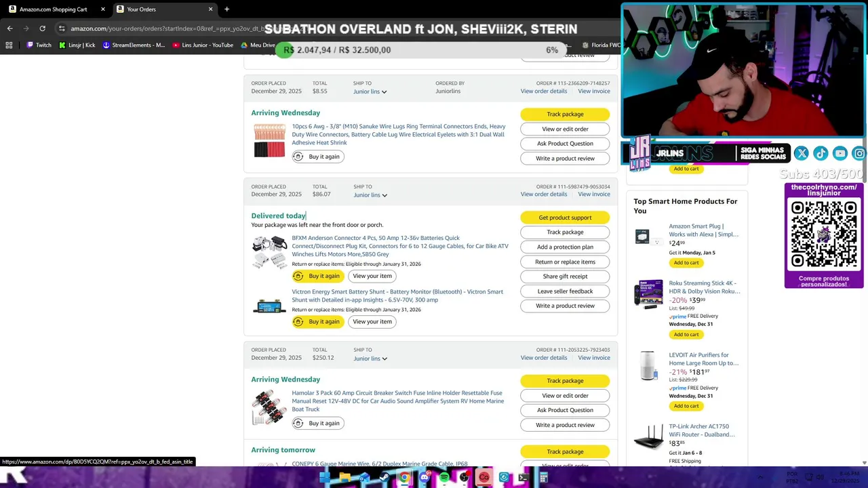View your item for Victron Battery Shunt
The width and height of the screenshot is (868, 488).
(372, 321)
